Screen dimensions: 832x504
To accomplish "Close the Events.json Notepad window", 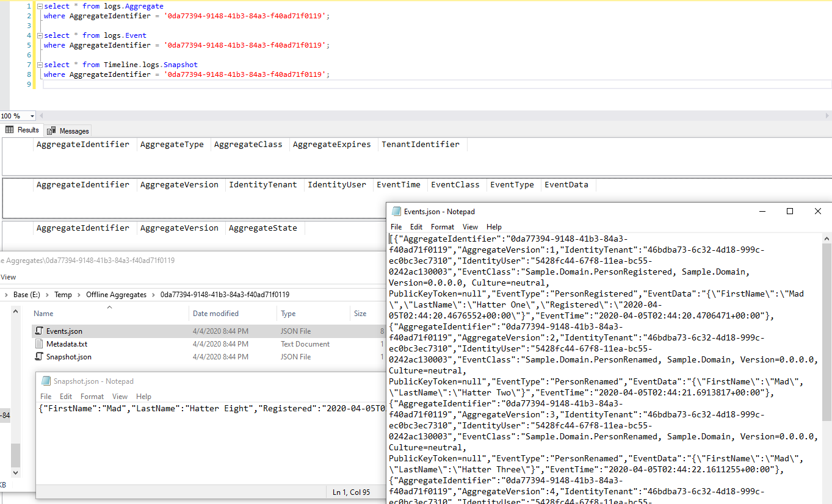I will coord(818,211).
